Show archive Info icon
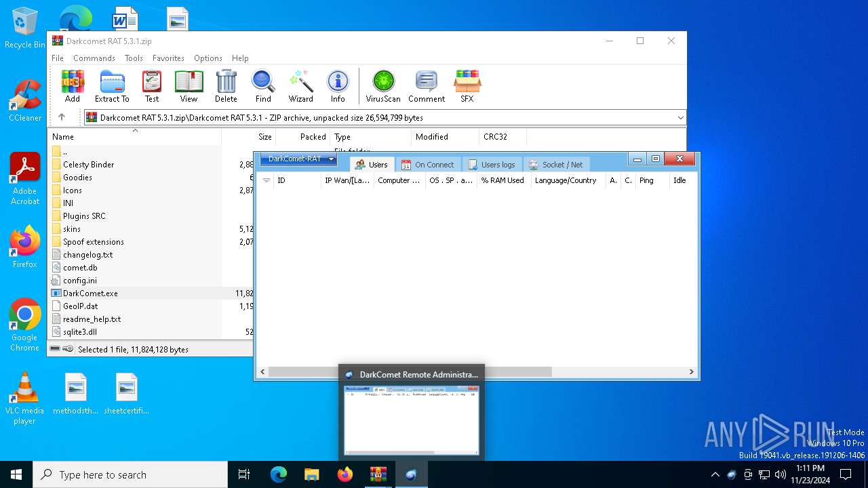868x488 pixels. point(338,86)
